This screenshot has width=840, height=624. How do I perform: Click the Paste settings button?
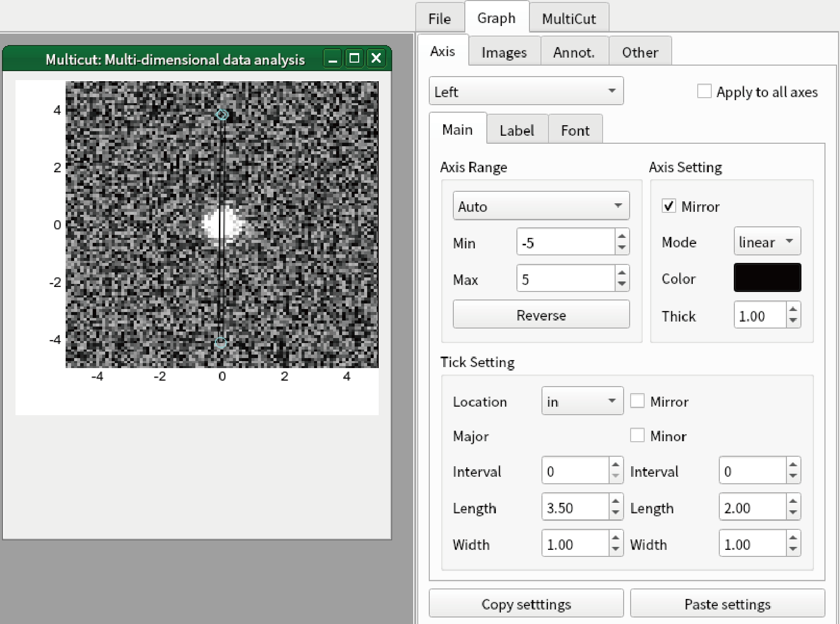(727, 603)
